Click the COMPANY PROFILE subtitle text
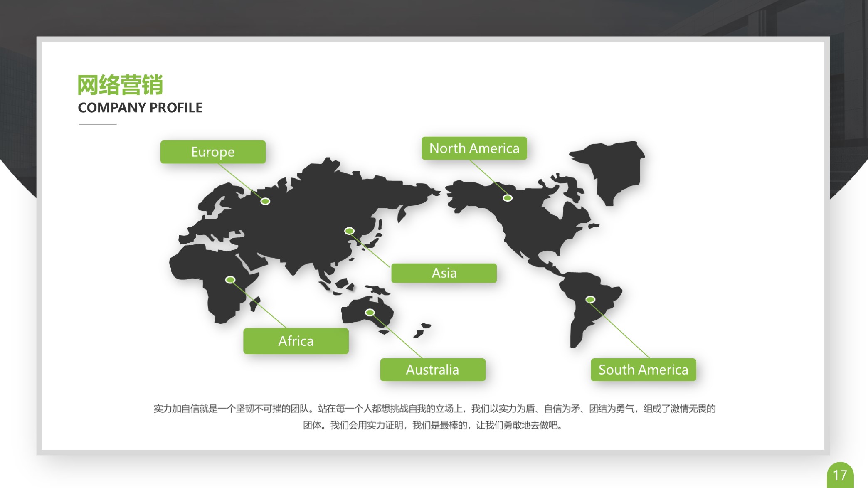Viewport: 868px width, 488px height. click(x=140, y=108)
